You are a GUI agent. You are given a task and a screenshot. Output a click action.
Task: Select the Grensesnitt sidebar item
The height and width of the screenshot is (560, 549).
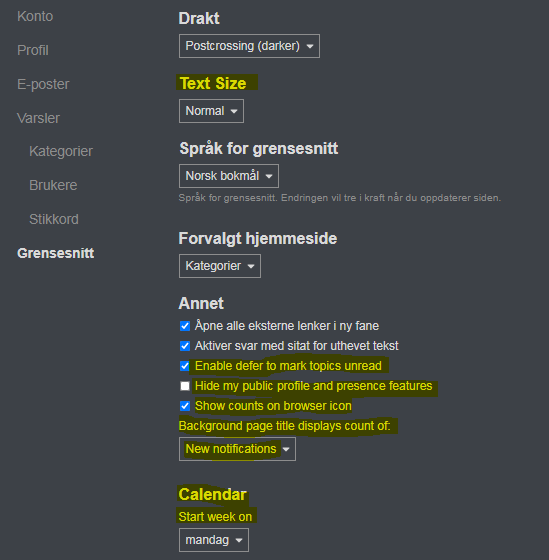pyautogui.click(x=55, y=253)
